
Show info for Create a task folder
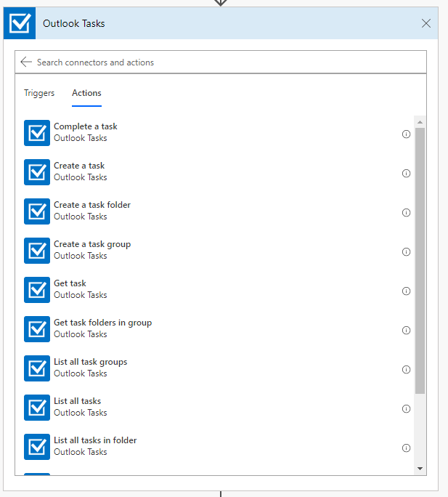point(406,213)
